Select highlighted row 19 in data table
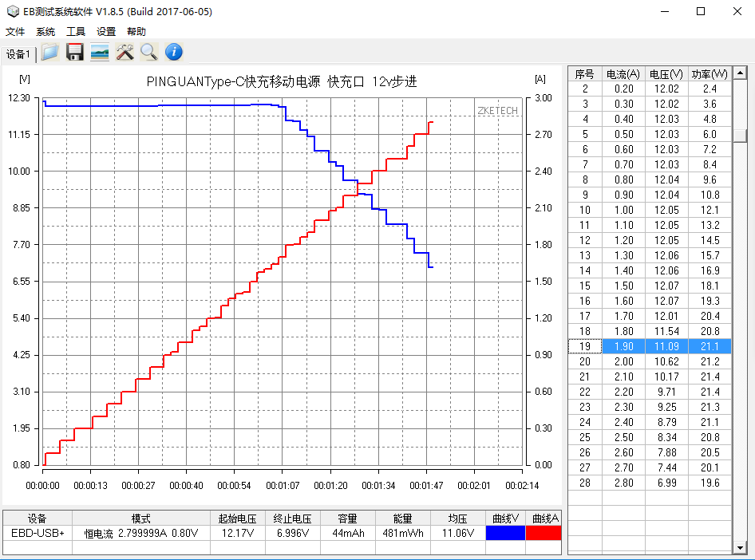The height and width of the screenshot is (560, 755). pyautogui.click(x=650, y=346)
